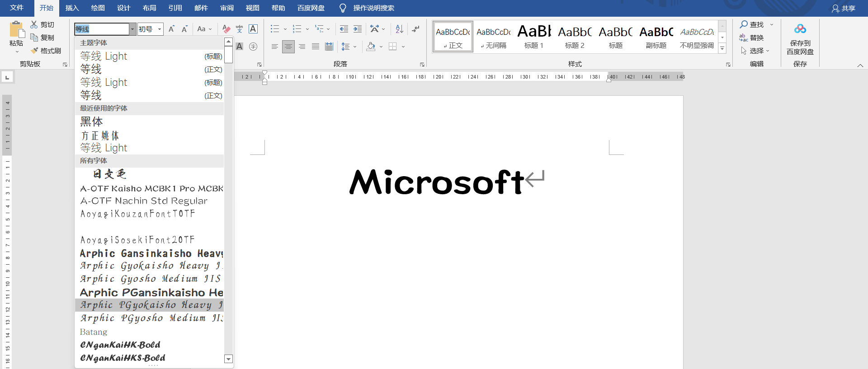Increase font size with the grow A icon
The width and height of the screenshot is (868, 369).
coord(171,29)
